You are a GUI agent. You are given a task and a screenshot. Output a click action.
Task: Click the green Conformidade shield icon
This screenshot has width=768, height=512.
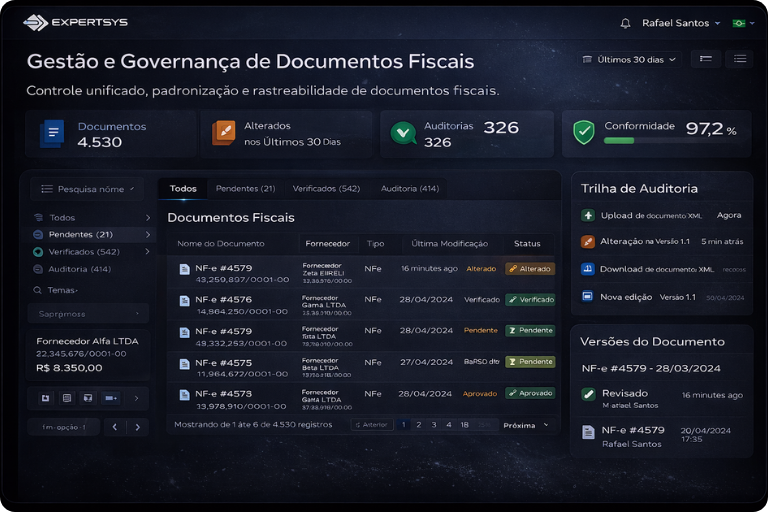pos(584,132)
